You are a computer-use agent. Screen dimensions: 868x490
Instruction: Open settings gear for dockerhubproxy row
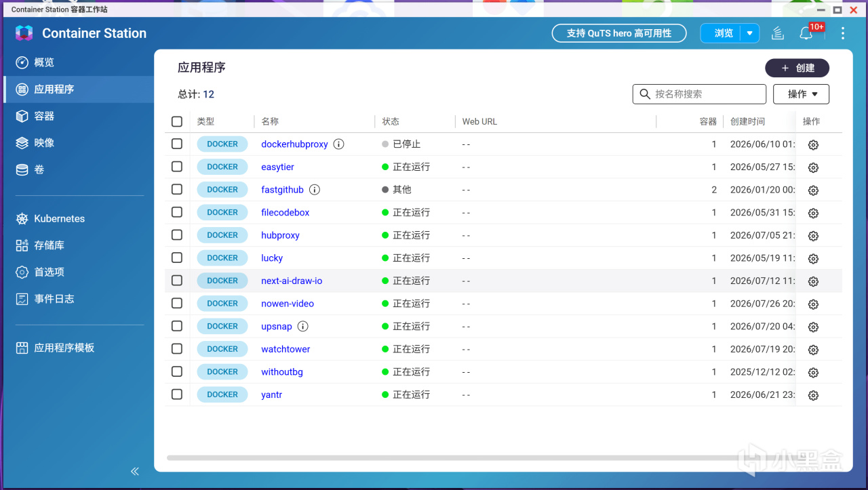pos(813,145)
